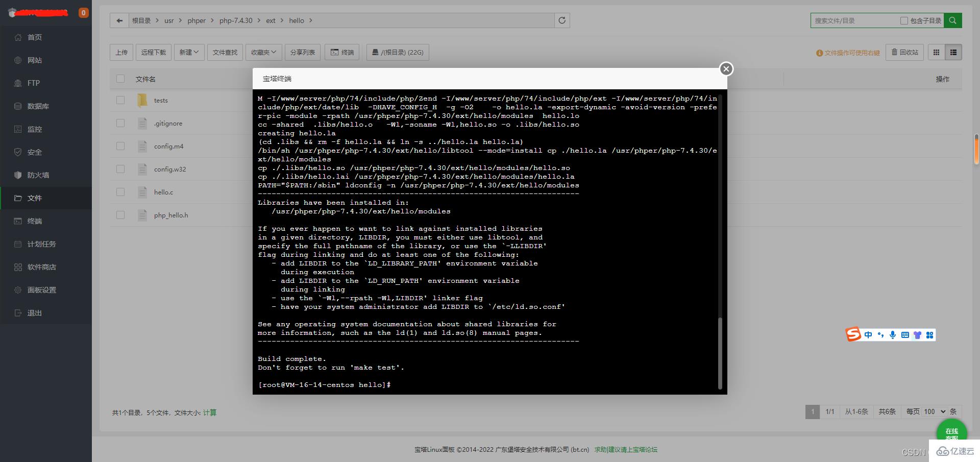Click the orange notification count badge
Viewport: 980px width, 462px height.
83,13
